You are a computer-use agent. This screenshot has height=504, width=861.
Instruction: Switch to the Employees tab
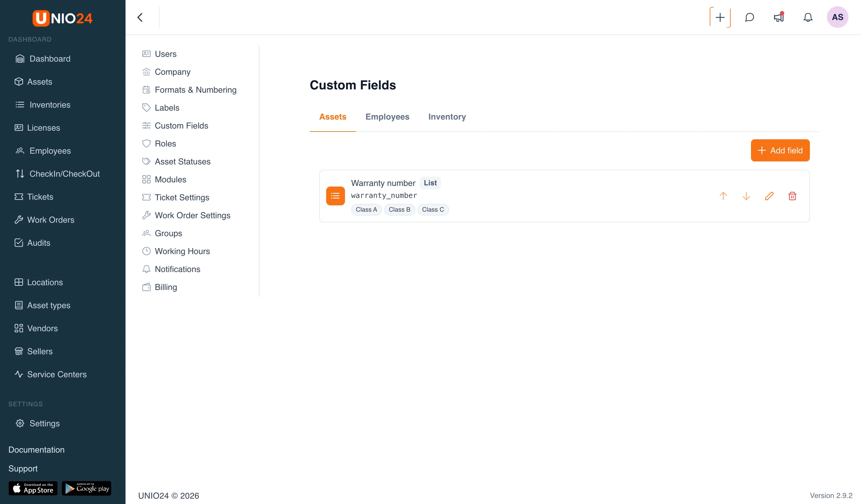point(387,117)
